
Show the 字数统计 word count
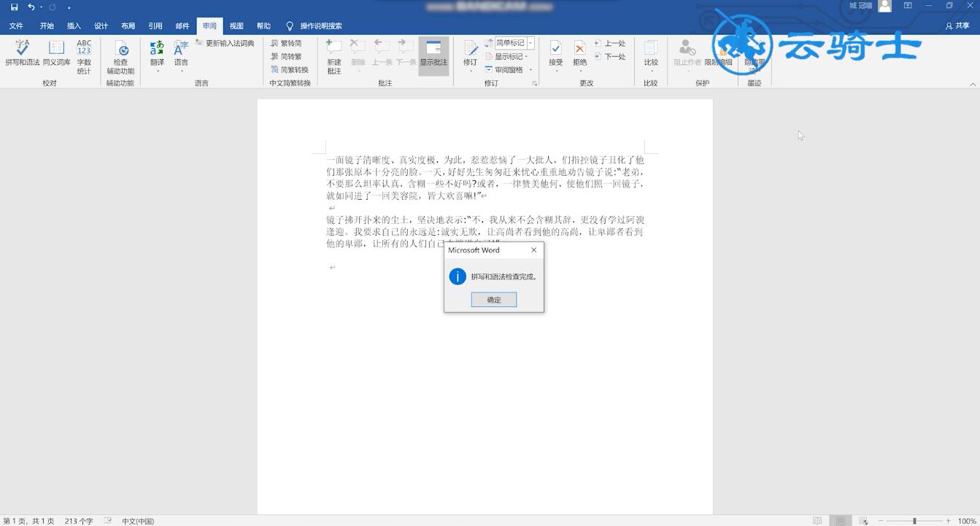click(84, 56)
